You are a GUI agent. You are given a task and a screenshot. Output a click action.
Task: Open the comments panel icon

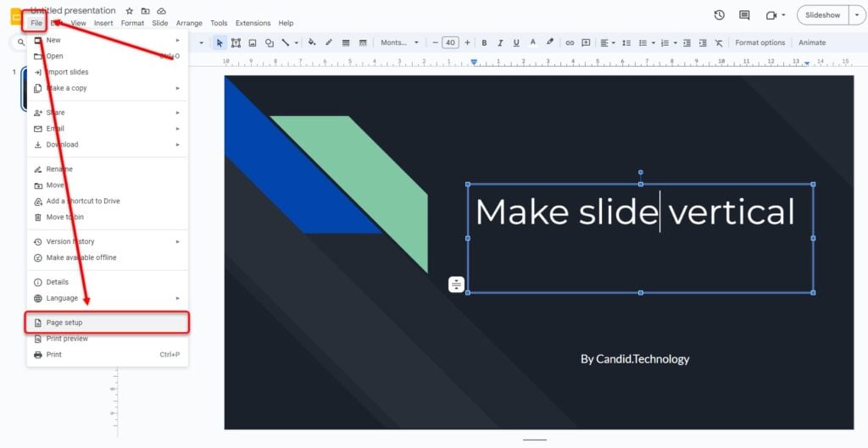tap(744, 15)
